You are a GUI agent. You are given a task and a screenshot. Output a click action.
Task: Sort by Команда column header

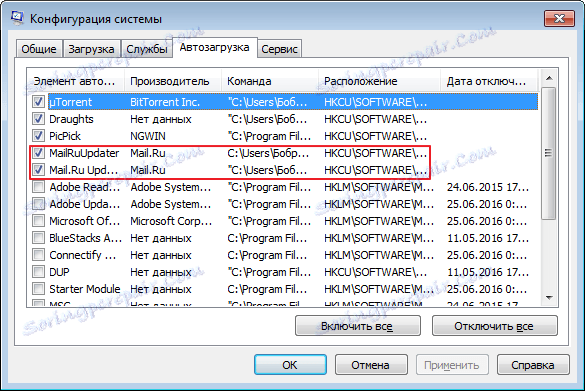(270, 81)
